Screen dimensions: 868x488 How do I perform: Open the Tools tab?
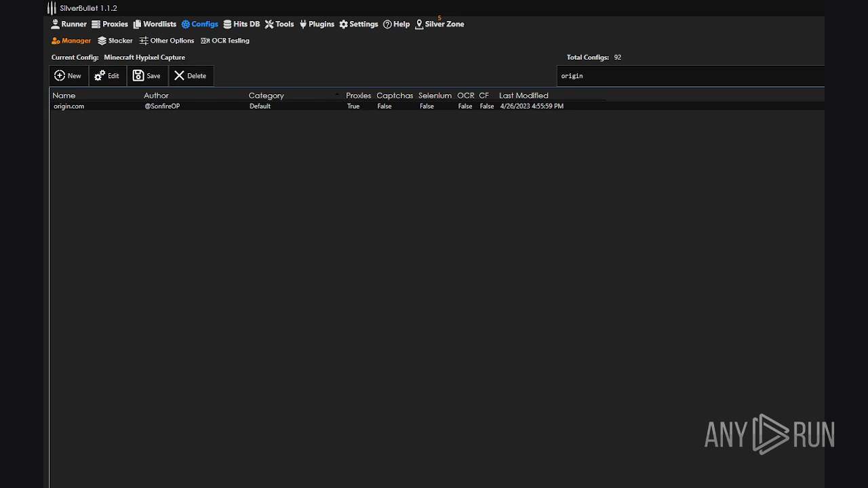coord(279,24)
